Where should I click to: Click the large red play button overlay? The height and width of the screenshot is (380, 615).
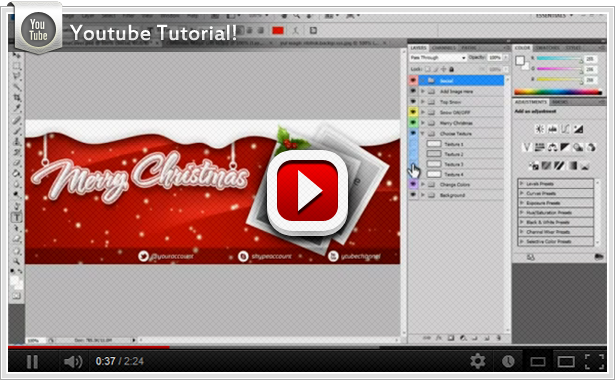tap(307, 192)
